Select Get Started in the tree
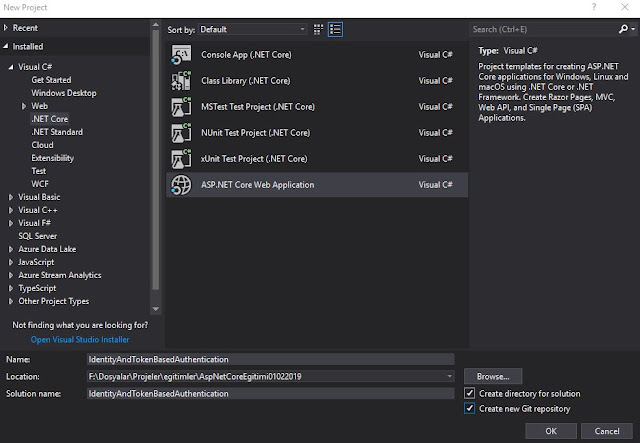The height and width of the screenshot is (443, 640). tap(51, 80)
